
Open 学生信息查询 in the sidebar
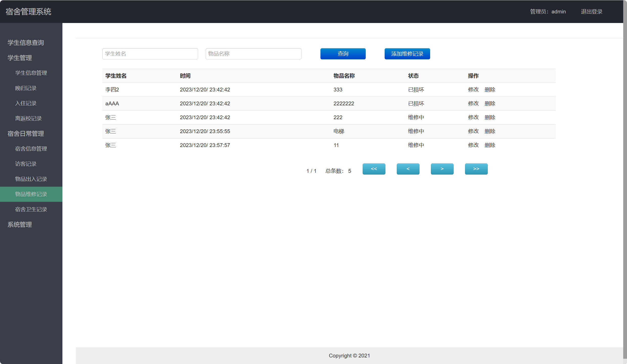[x=26, y=43]
